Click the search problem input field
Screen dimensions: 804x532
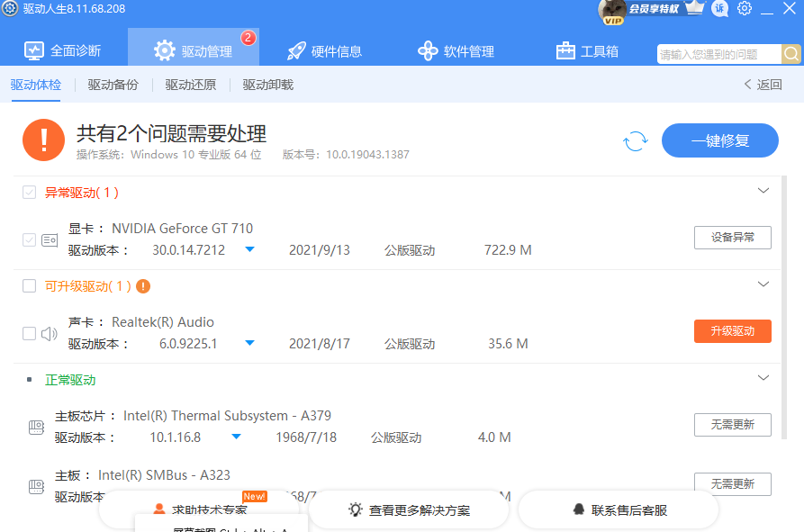tap(718, 54)
